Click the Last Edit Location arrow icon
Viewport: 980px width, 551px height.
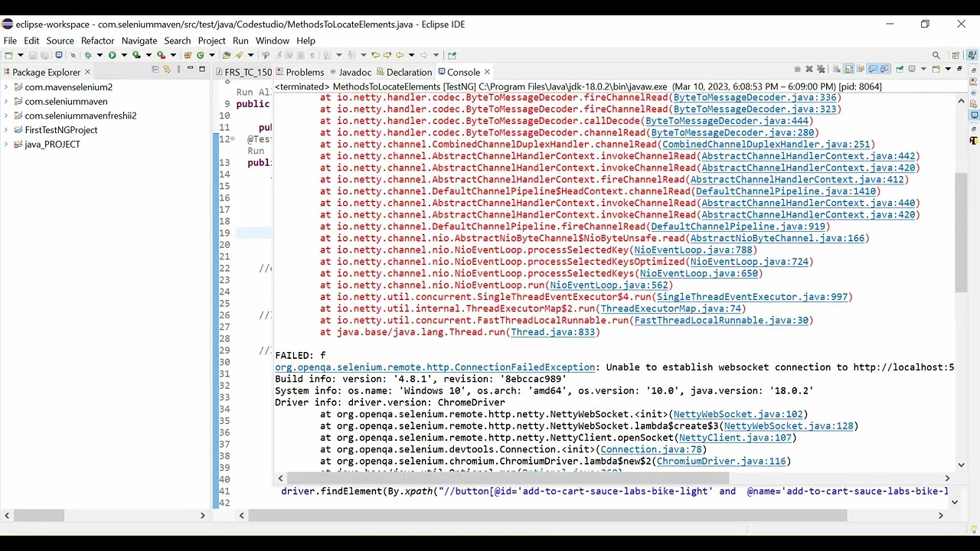(375, 55)
